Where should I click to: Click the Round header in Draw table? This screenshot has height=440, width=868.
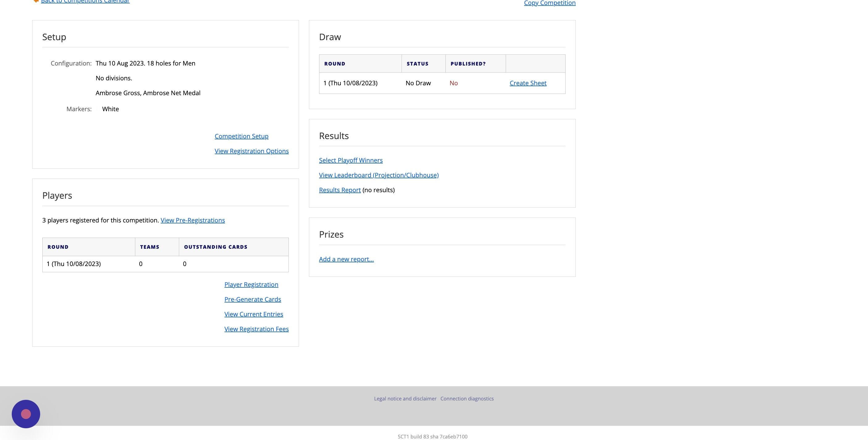[334, 64]
